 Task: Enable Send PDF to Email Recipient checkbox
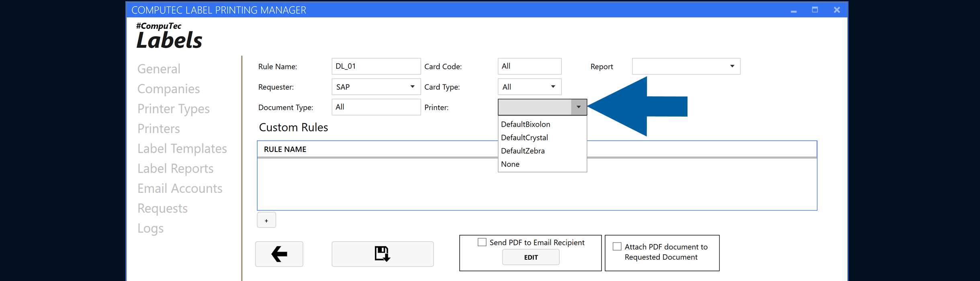(x=482, y=242)
